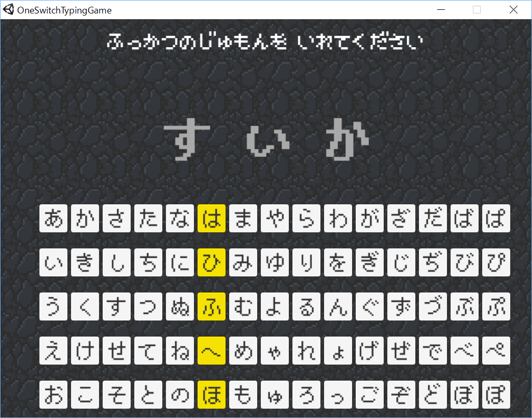Image resolution: width=532 pixels, height=418 pixels.
Task: Choose the で key
Action: click(433, 351)
